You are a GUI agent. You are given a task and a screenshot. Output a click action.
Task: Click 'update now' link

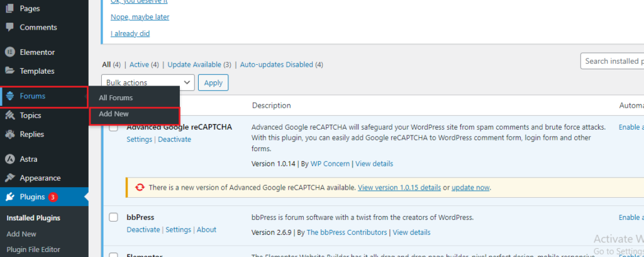pyautogui.click(x=470, y=188)
